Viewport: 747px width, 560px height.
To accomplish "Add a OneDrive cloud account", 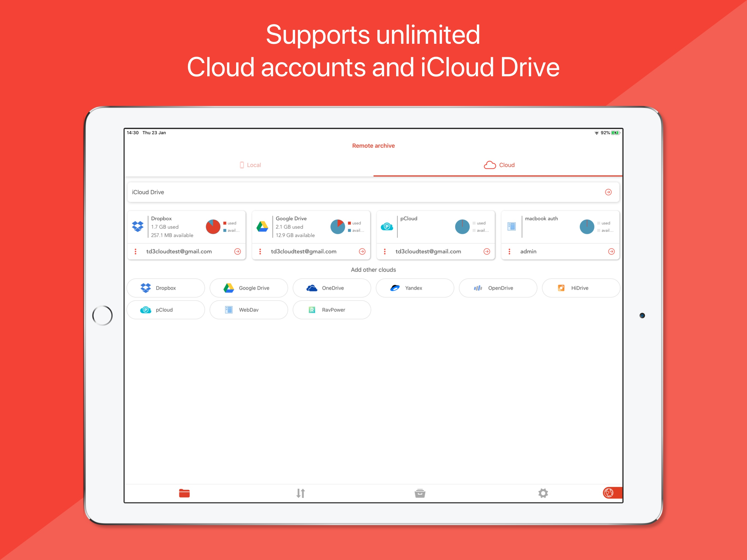I will (332, 288).
